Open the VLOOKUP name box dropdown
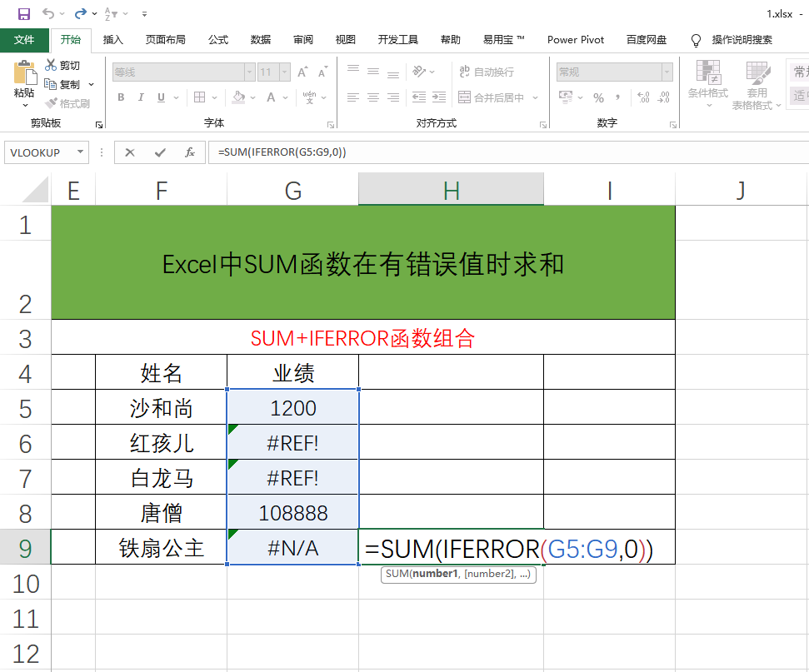The height and width of the screenshot is (672, 809). [81, 152]
